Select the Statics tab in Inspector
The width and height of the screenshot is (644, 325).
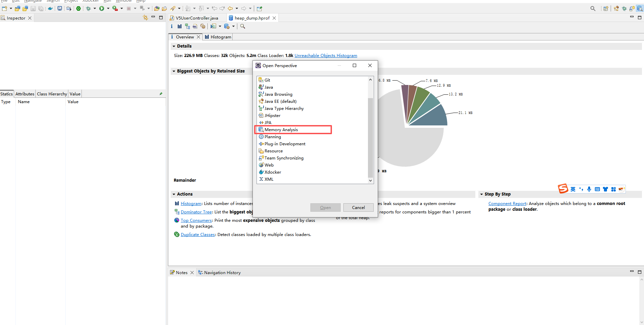(7, 94)
